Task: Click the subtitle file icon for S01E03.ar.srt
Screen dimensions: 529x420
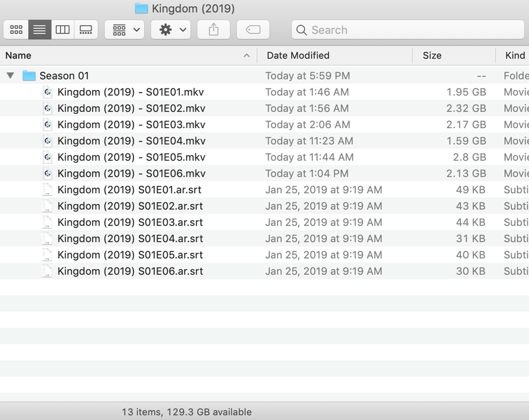Action: pyautogui.click(x=47, y=222)
